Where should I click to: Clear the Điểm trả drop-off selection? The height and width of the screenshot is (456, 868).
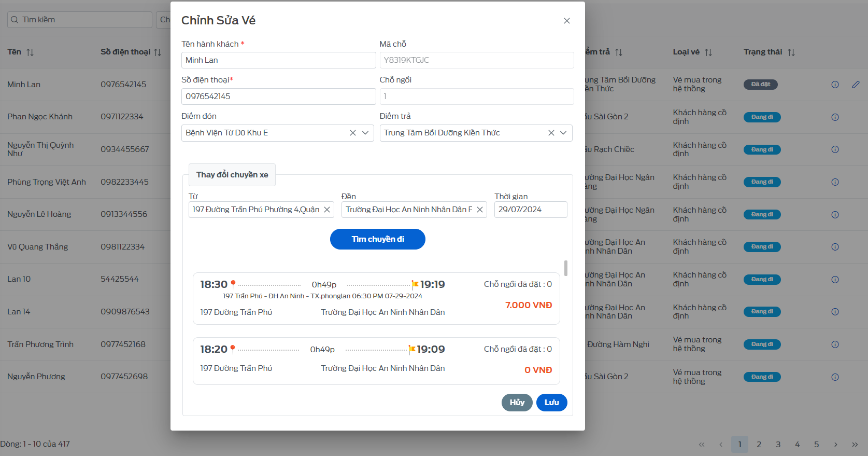click(x=551, y=133)
